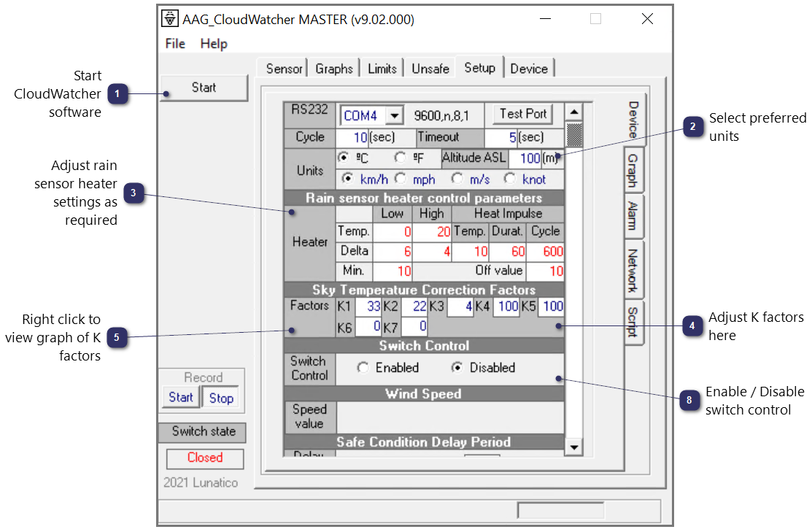Click the K5 factor field
812x532 pixels.
[552, 307]
